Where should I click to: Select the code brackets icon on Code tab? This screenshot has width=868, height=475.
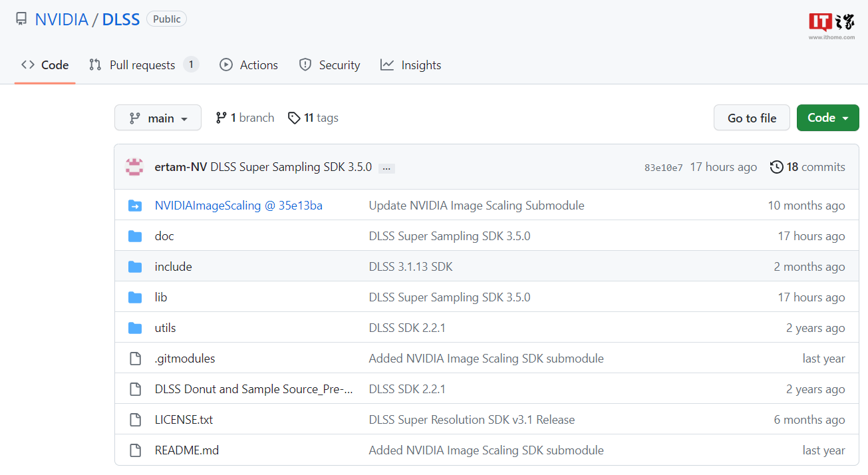point(27,65)
